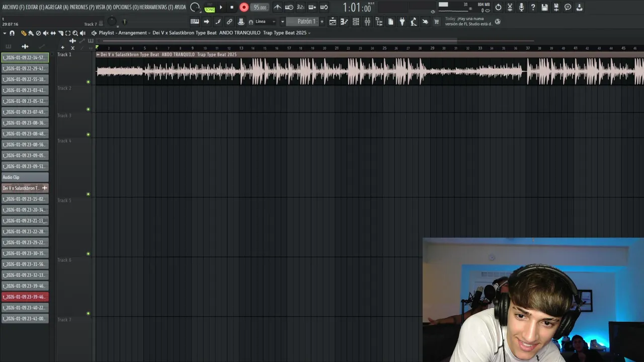
Task: Toggle SONG/PAT mode switch
Action: 210,8
